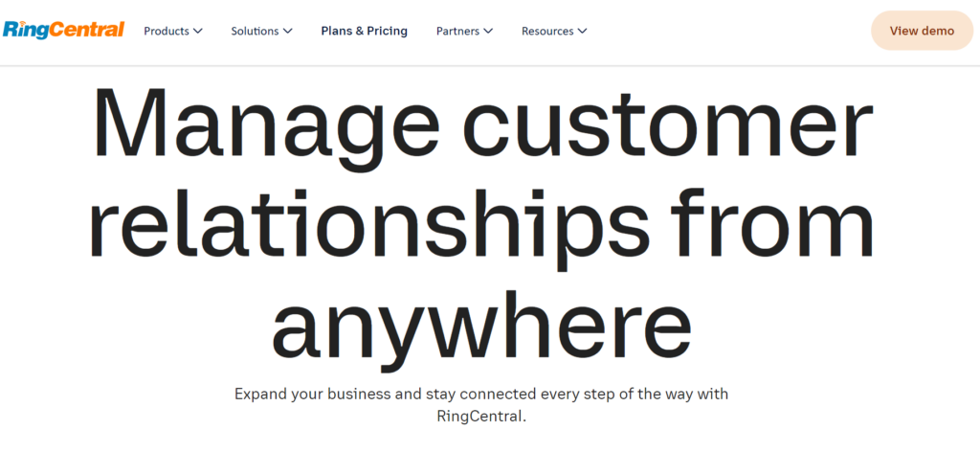
Task: Click RingCentral text below the subtitle
Action: [480, 417]
